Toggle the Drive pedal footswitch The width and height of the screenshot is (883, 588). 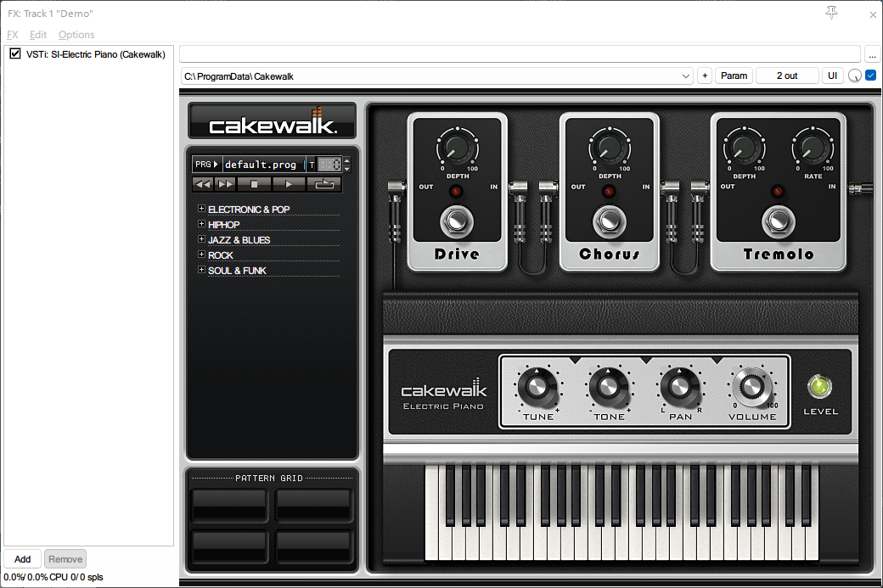[457, 221]
